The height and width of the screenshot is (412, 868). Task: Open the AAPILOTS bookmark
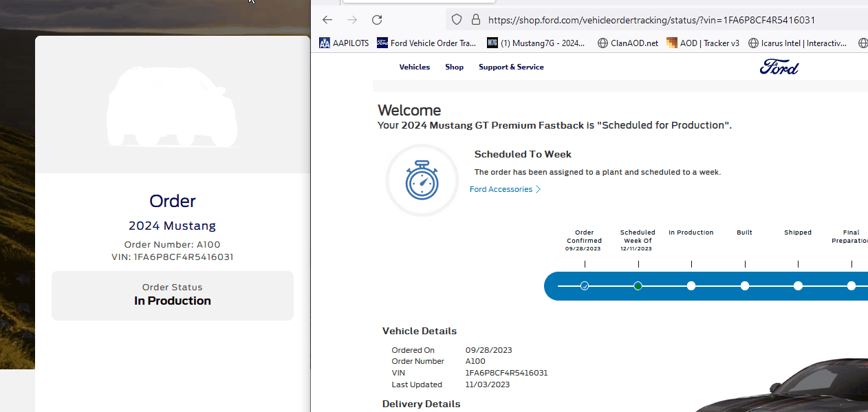[344, 43]
